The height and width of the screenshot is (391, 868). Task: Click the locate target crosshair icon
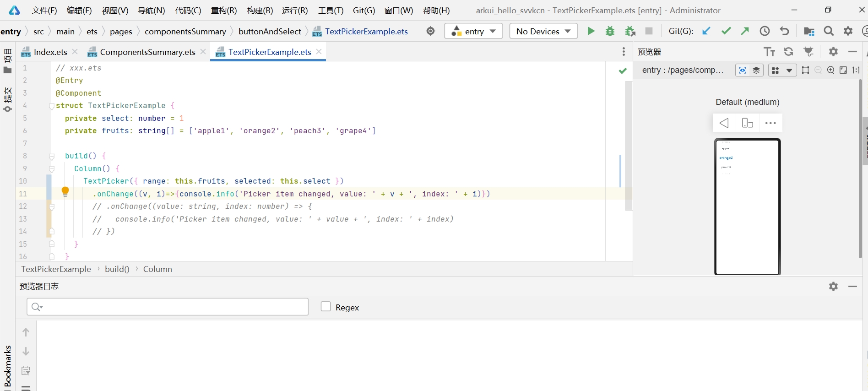[x=431, y=31]
